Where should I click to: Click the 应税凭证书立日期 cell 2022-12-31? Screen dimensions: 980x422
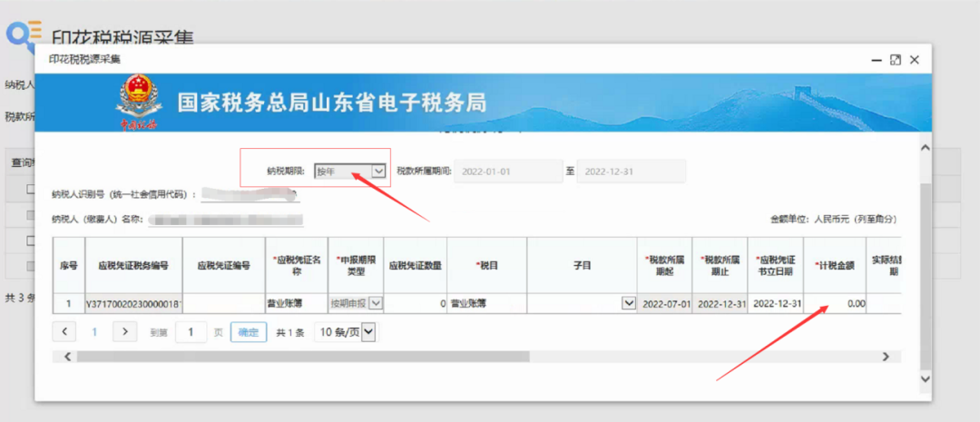(x=776, y=303)
